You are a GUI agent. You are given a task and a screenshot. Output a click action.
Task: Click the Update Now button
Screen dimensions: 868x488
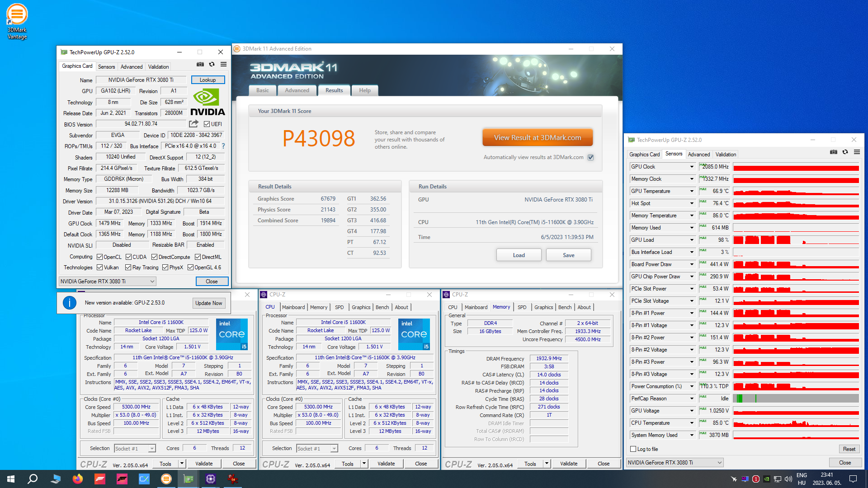click(208, 303)
